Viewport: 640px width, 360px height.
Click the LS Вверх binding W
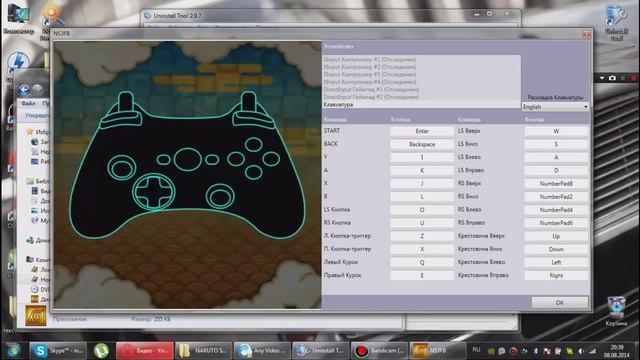pyautogui.click(x=556, y=131)
